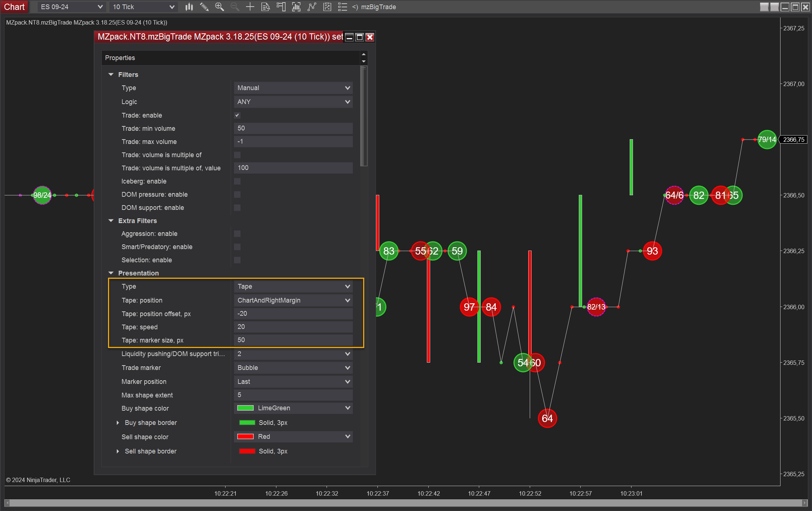Open the drawing tools pencil icon
This screenshot has width=812, height=511.
point(204,7)
